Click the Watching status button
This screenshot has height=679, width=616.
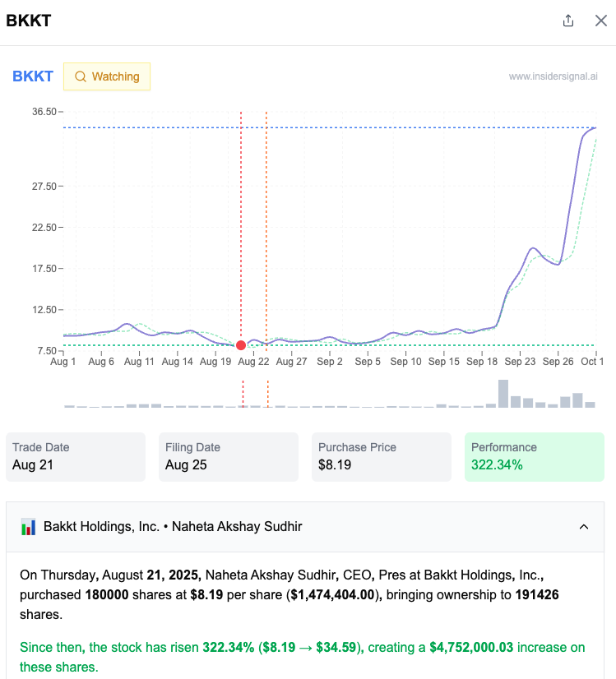107,76
